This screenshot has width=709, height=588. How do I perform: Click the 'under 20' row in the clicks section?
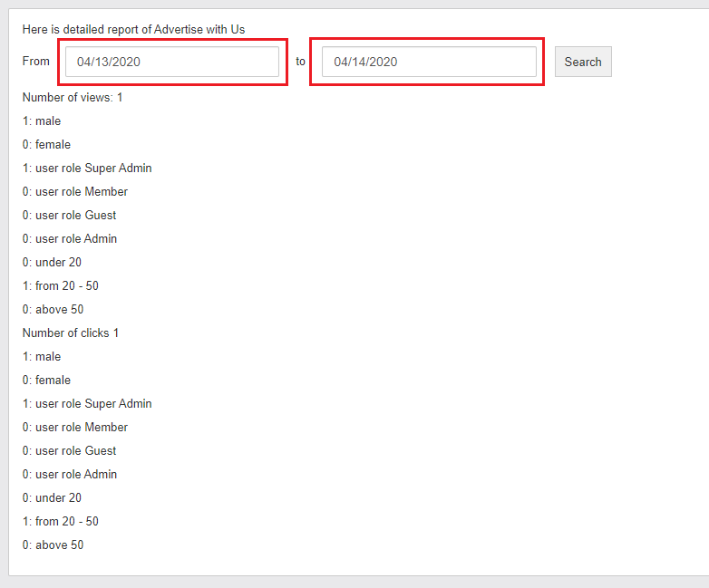tap(52, 497)
